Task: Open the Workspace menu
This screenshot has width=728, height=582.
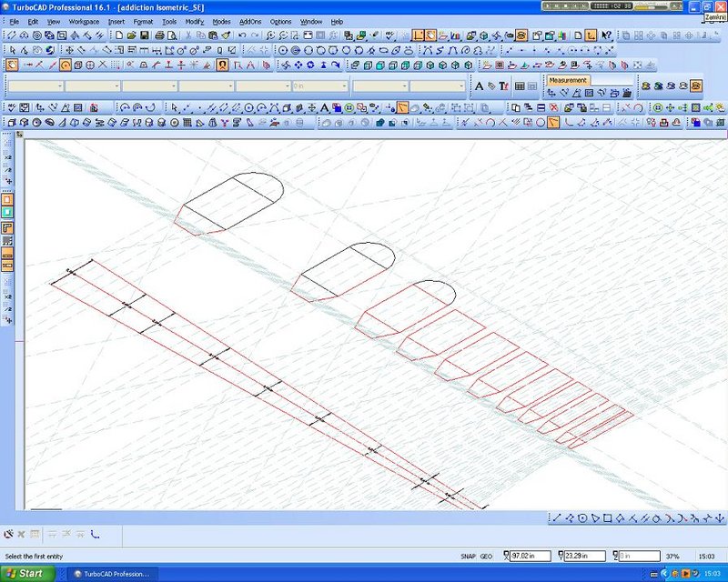Action: click(84, 21)
